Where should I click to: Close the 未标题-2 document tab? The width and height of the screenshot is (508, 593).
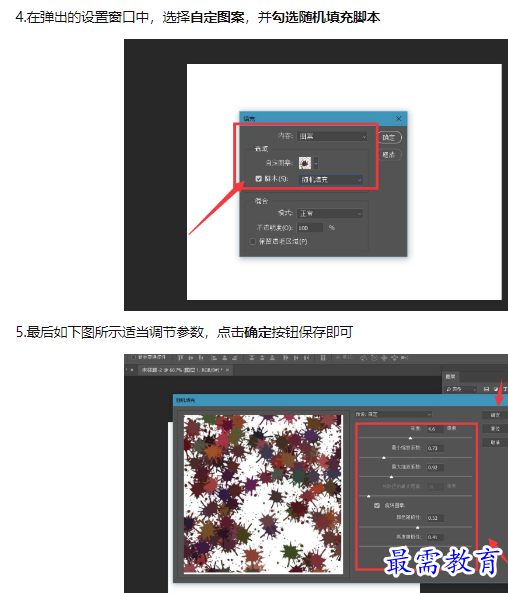click(x=228, y=370)
